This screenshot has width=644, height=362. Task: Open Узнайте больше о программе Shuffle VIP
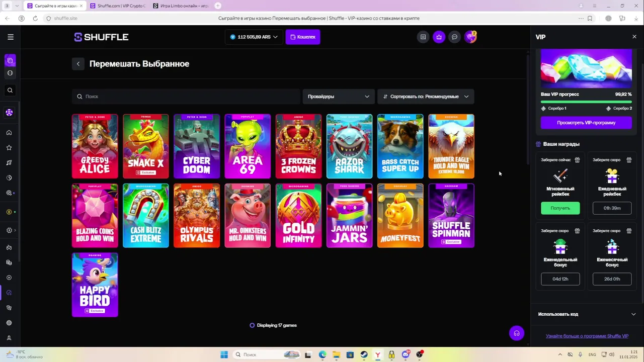pos(587,336)
